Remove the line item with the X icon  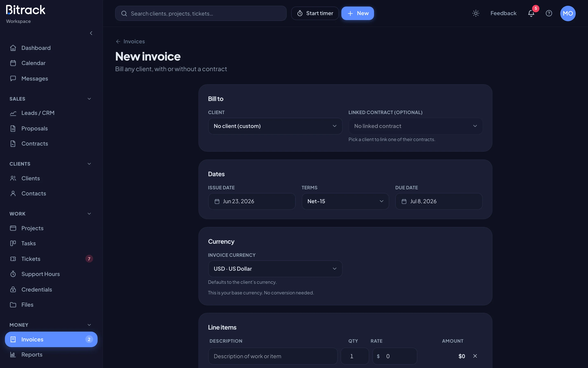tap(475, 356)
